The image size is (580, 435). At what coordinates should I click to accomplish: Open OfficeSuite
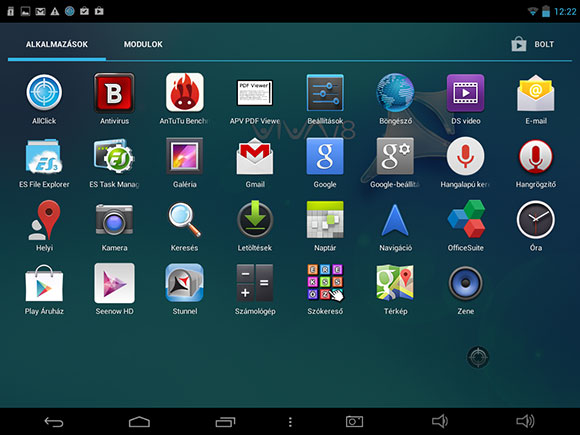466,219
